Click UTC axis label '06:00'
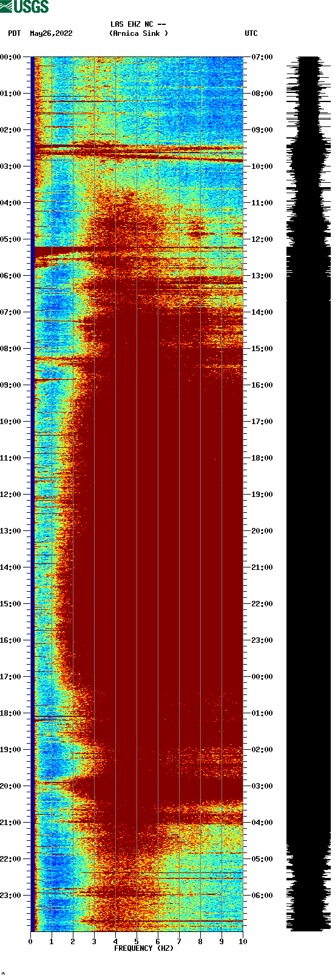This screenshot has width=335, height=980. pos(262,896)
